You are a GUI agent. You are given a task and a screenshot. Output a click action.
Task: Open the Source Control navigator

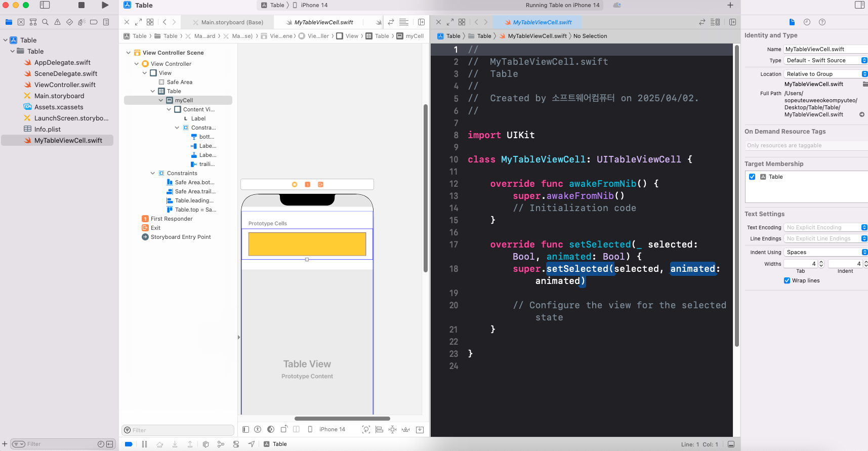21,22
